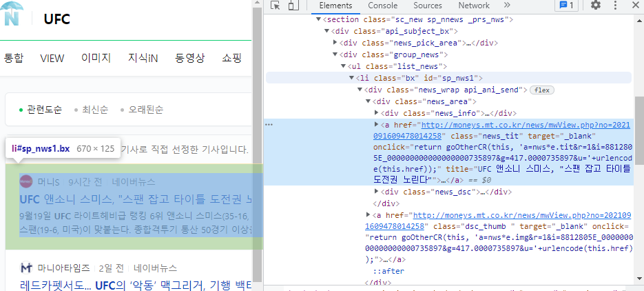Click the Naver logo icon
Screen dimensions: 644x291
pyautogui.click(x=12, y=14)
